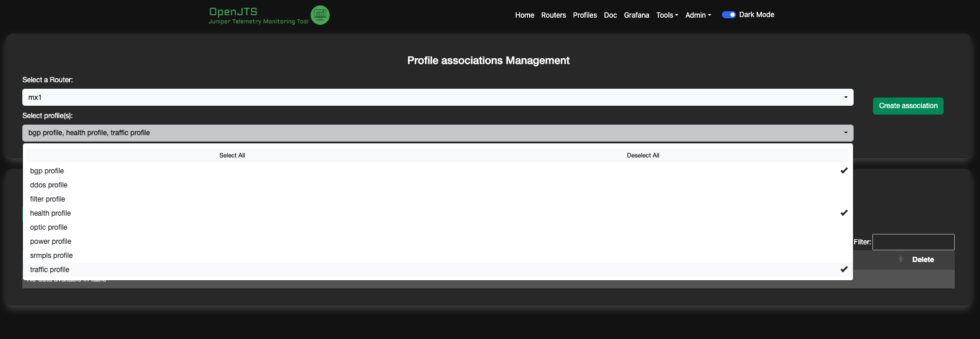The image size is (980, 339).
Task: Go to the Home page
Action: 524,15
